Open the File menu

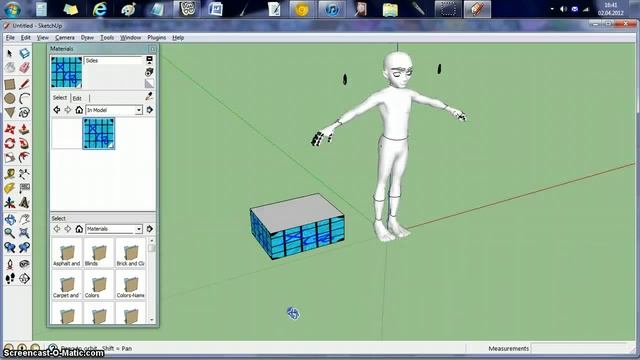10,38
